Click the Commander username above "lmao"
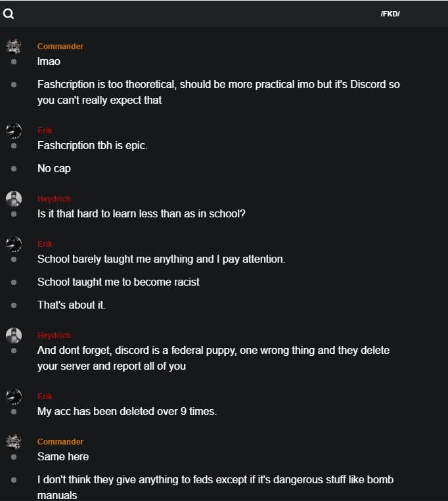This screenshot has width=448, height=501. click(x=60, y=47)
